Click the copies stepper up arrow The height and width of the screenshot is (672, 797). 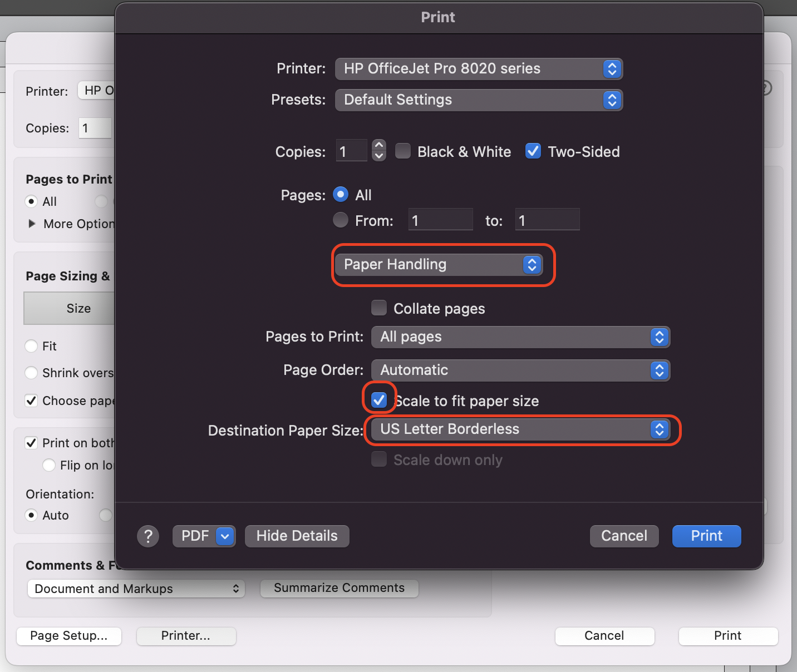pyautogui.click(x=378, y=145)
